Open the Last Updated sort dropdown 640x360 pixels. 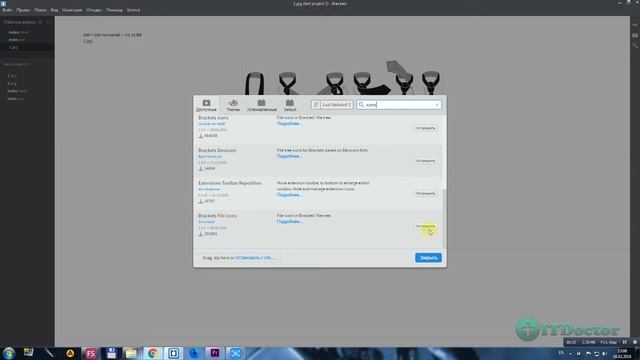(x=337, y=105)
